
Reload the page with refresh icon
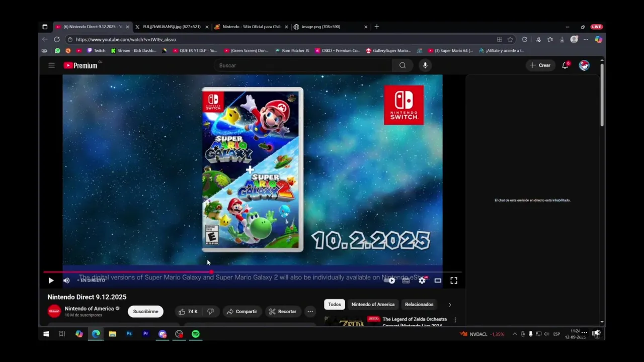57,39
